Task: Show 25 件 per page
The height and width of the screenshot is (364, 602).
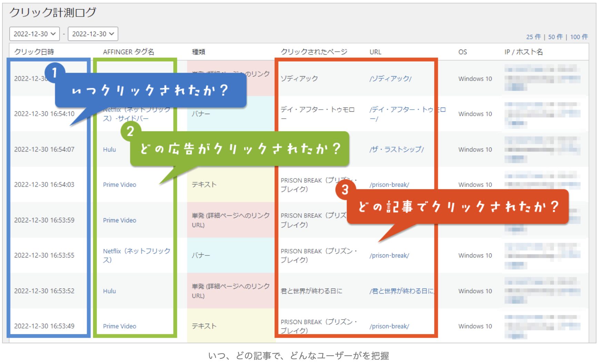Action: click(x=533, y=37)
